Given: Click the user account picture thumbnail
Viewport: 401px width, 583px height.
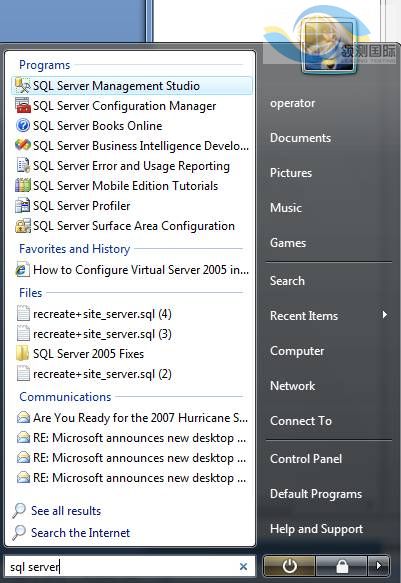Looking at the screenshot, I should pyautogui.click(x=328, y=45).
